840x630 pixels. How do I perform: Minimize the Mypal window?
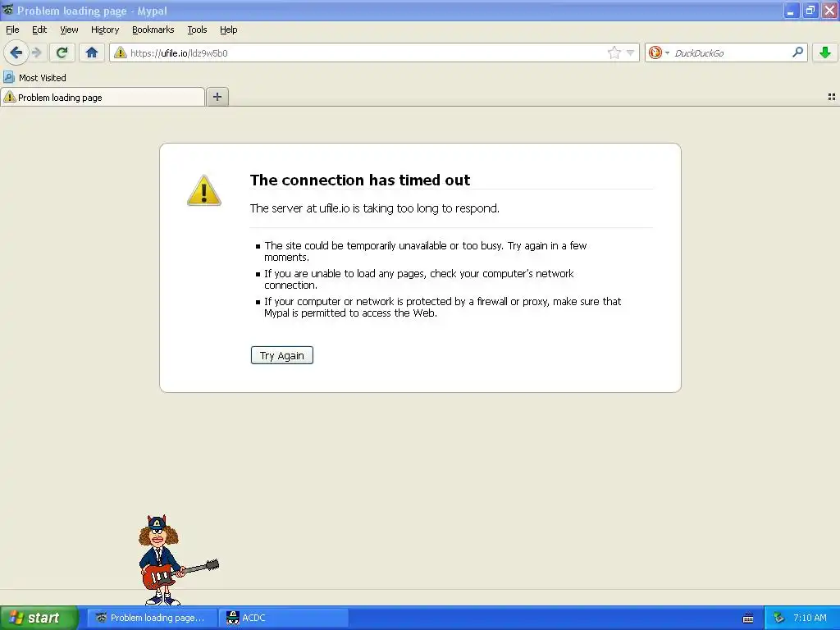point(791,10)
